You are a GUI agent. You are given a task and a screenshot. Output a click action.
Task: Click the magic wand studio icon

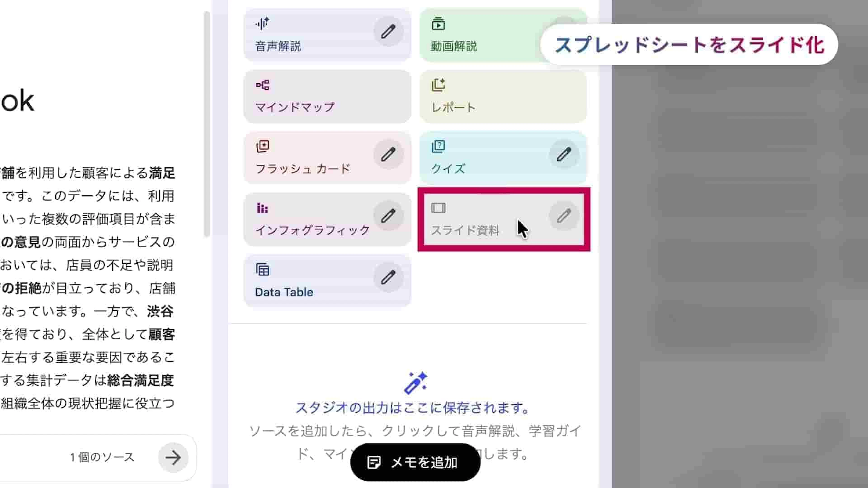tap(415, 383)
